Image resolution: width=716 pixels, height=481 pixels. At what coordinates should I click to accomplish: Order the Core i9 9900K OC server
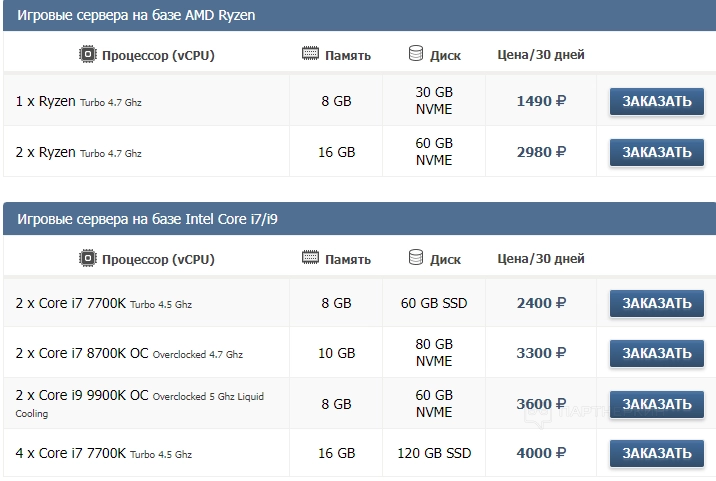click(656, 404)
